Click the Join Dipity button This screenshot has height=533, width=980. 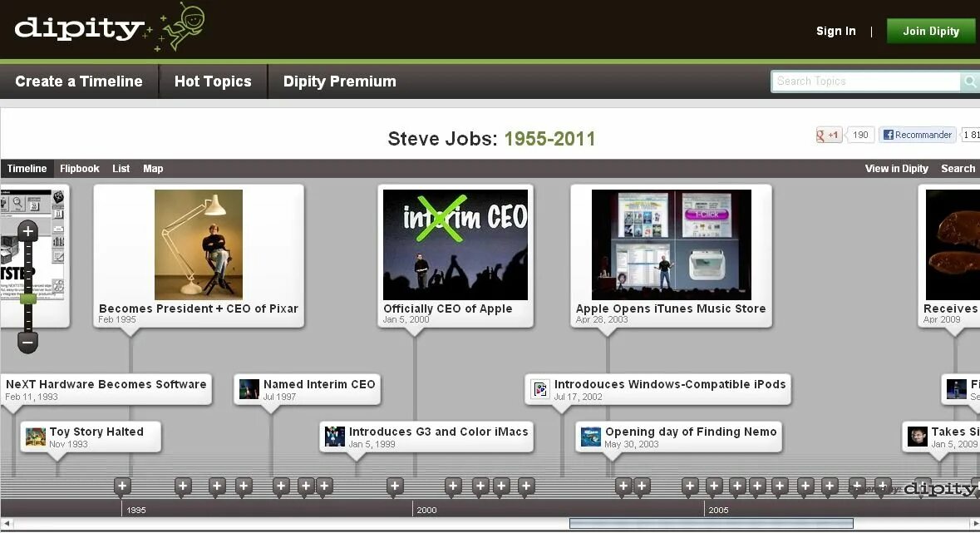click(x=931, y=31)
